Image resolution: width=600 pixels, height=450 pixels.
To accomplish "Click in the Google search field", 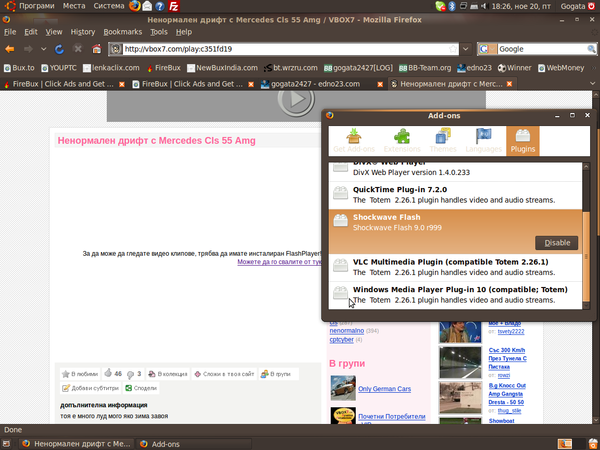I will pos(542,49).
